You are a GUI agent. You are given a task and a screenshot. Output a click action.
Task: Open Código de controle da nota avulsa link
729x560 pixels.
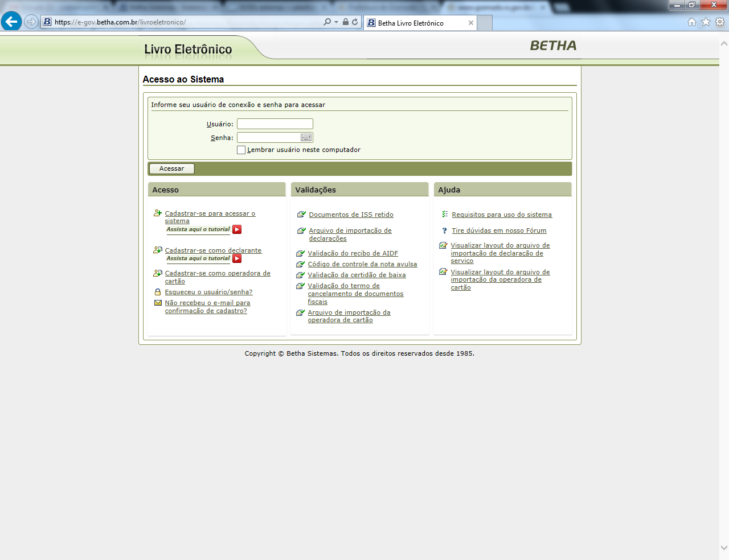point(362,264)
